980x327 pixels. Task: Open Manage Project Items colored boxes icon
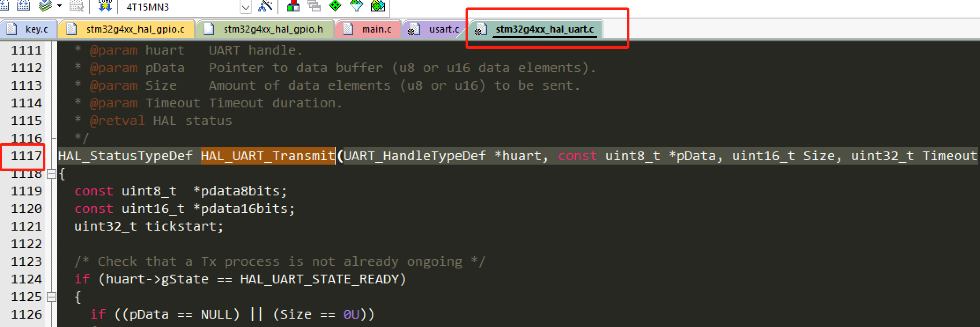click(x=293, y=5)
